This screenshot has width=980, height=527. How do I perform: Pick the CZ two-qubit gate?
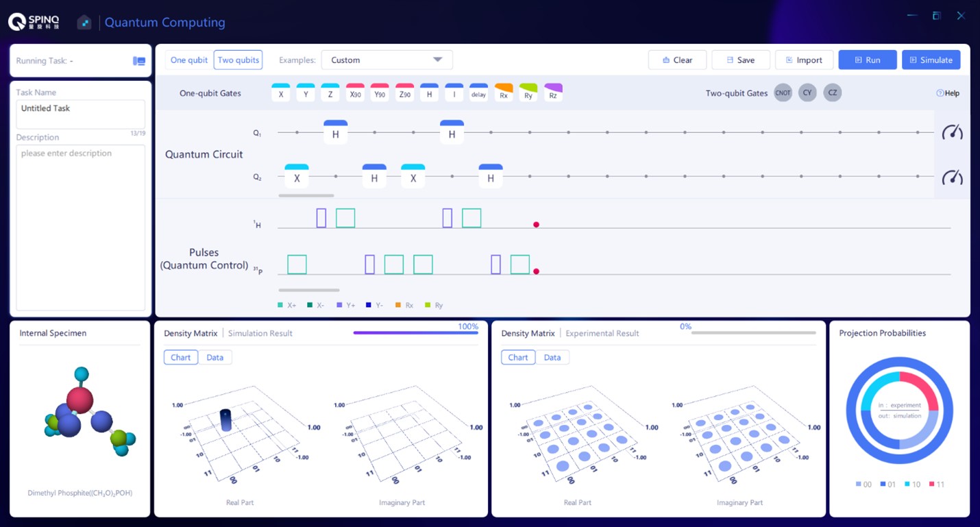(832, 93)
